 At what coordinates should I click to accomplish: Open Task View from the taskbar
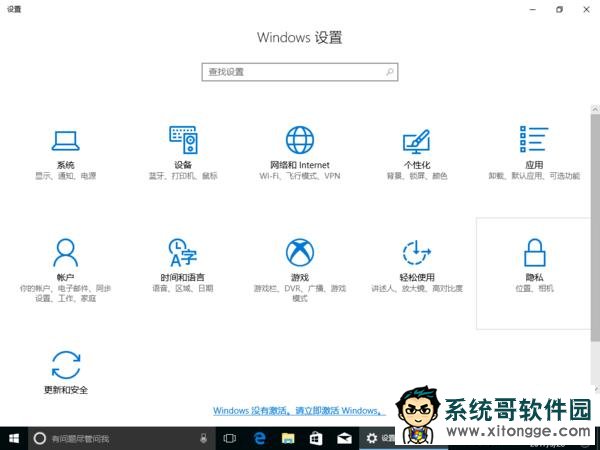(230, 438)
